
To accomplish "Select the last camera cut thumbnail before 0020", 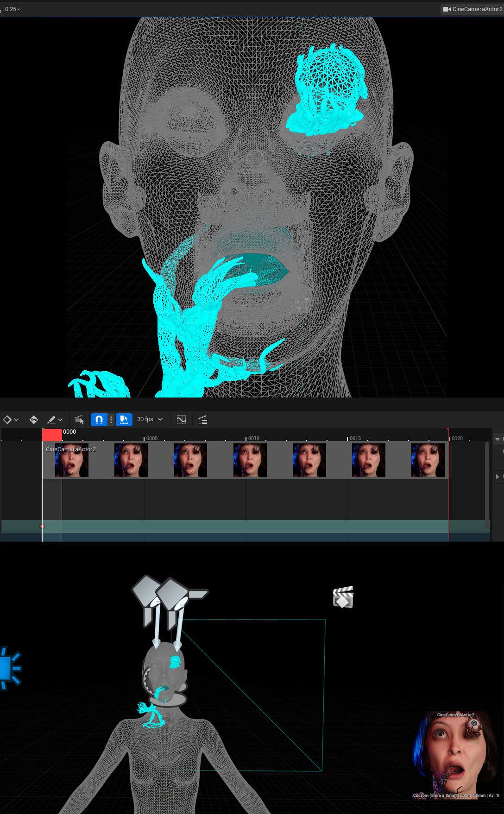I will coord(428,460).
